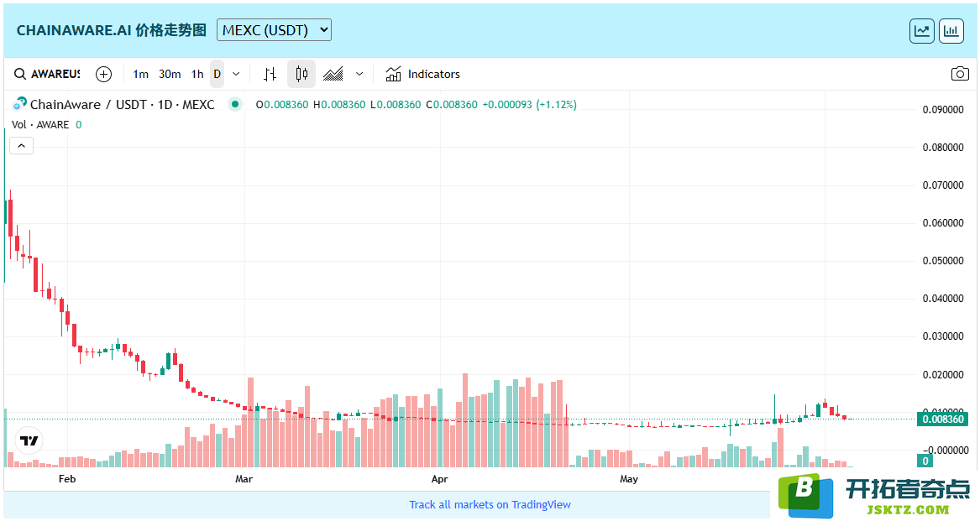The image size is (980, 521).
Task: Expand the timeframe interval dropdown arrow
Action: click(236, 75)
